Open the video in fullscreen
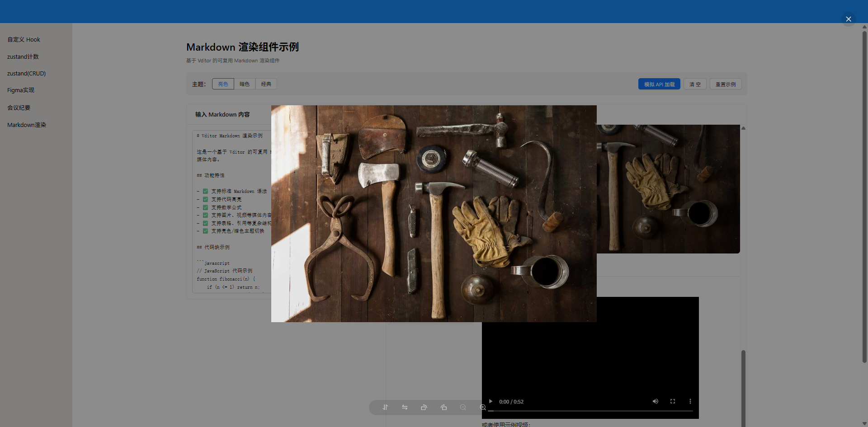Screen dimensions: 868x427 (x=673, y=401)
